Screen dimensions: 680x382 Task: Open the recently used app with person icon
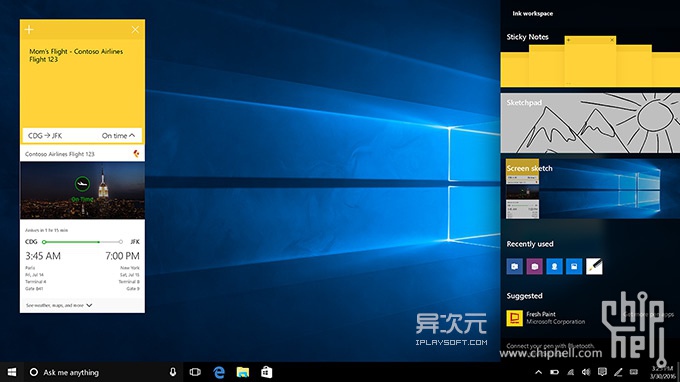click(x=554, y=266)
